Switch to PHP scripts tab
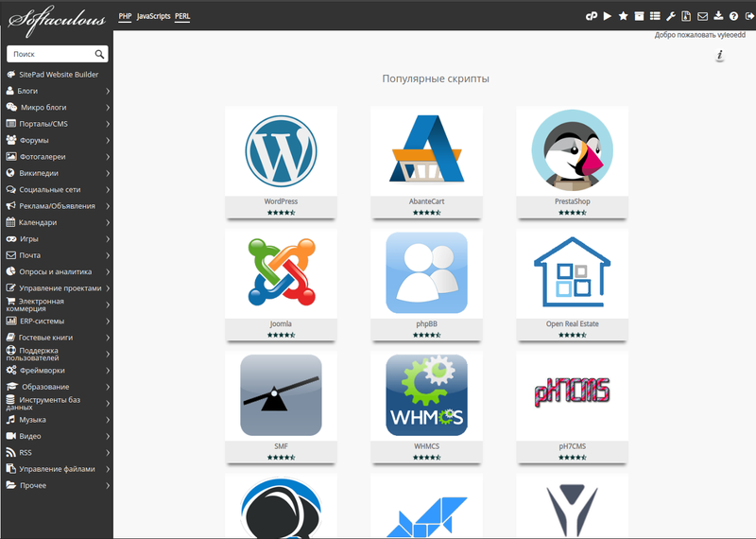The width and height of the screenshot is (756, 539). coord(125,16)
